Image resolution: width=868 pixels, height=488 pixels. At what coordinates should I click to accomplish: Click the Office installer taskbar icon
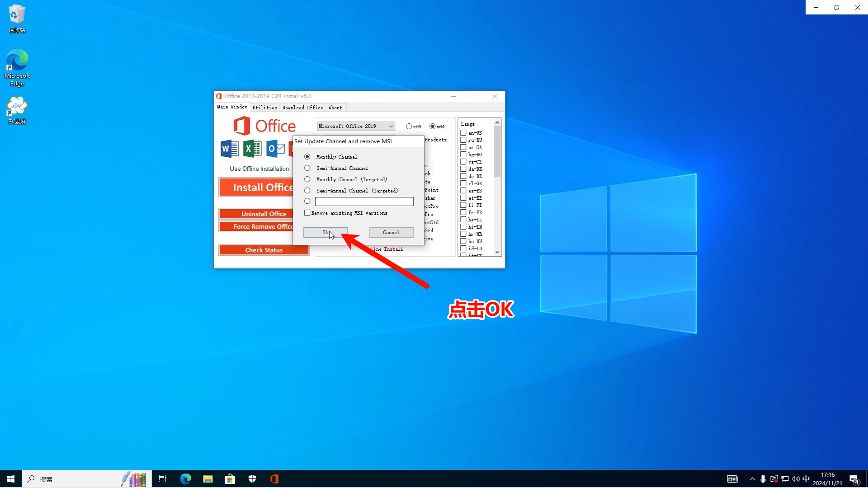pyautogui.click(x=274, y=479)
